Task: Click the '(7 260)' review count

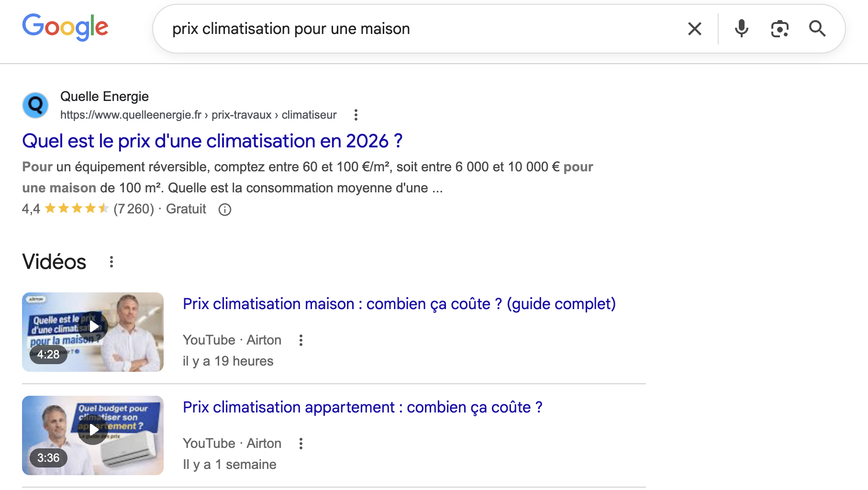Action: point(134,209)
